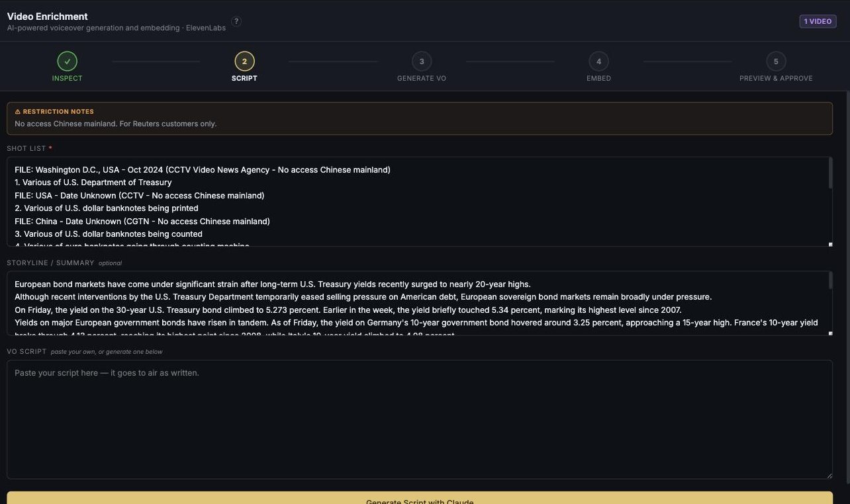This screenshot has height=504, width=850.
Task: Click the "FILE: USA - Date Unknown" line
Action: point(140,196)
